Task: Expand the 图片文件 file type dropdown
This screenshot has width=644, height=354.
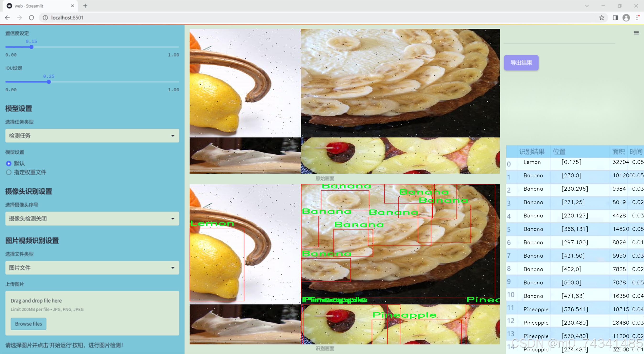Action: coord(92,267)
